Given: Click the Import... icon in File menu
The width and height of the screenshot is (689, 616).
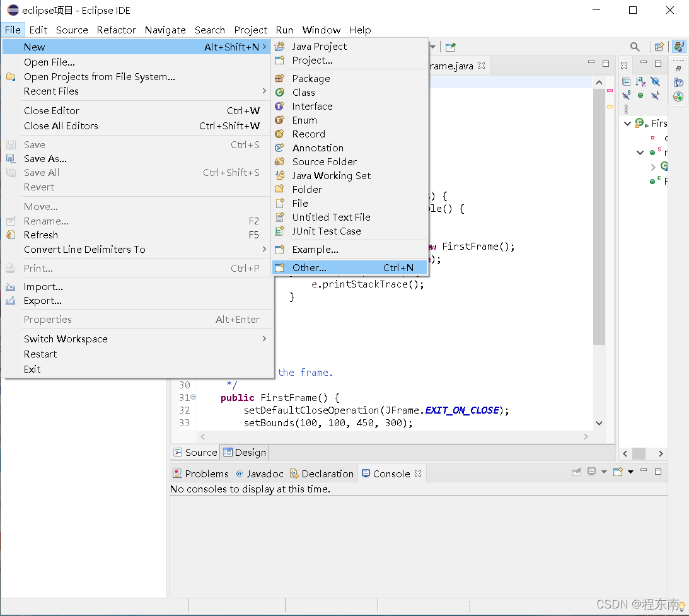Looking at the screenshot, I should tap(11, 287).
